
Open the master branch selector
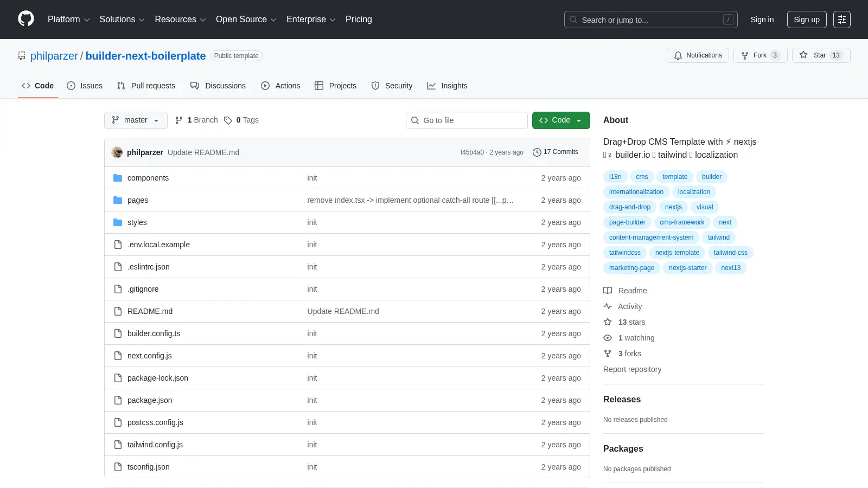point(136,120)
